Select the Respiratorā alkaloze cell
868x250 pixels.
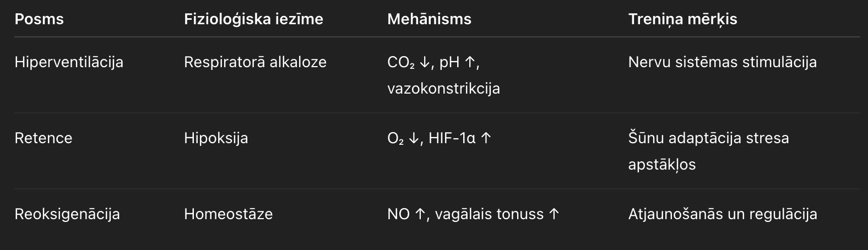click(255, 62)
